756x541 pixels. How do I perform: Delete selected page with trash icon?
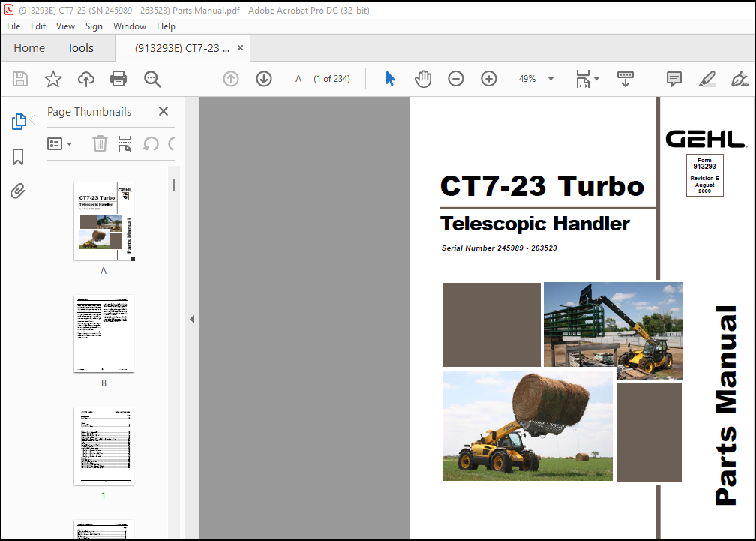[x=100, y=143]
